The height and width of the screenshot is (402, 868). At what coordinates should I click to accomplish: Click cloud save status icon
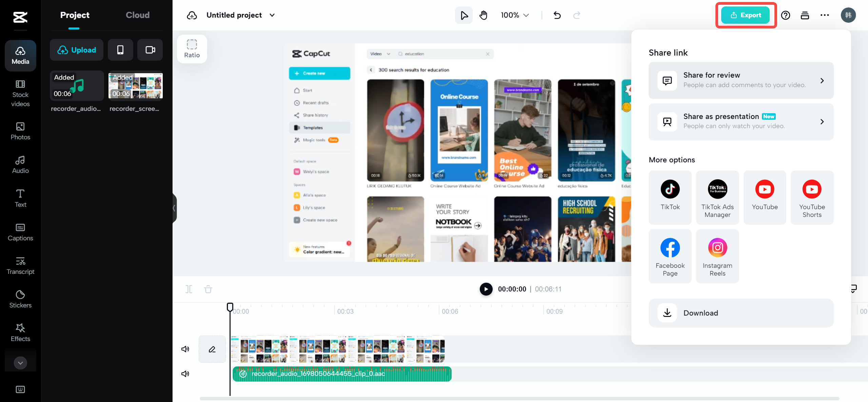192,15
